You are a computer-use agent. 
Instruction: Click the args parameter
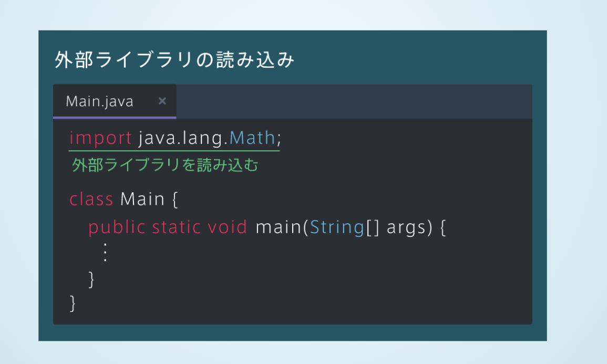pyautogui.click(x=406, y=228)
